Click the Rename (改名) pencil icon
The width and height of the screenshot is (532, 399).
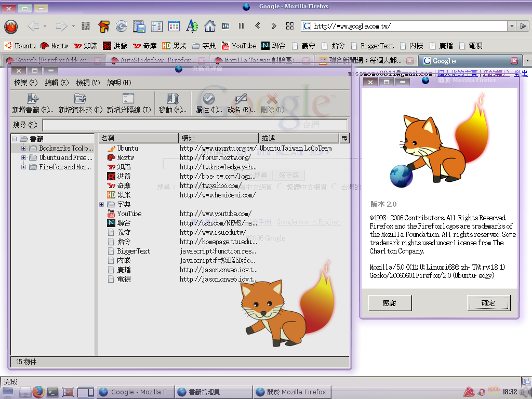pos(241,99)
